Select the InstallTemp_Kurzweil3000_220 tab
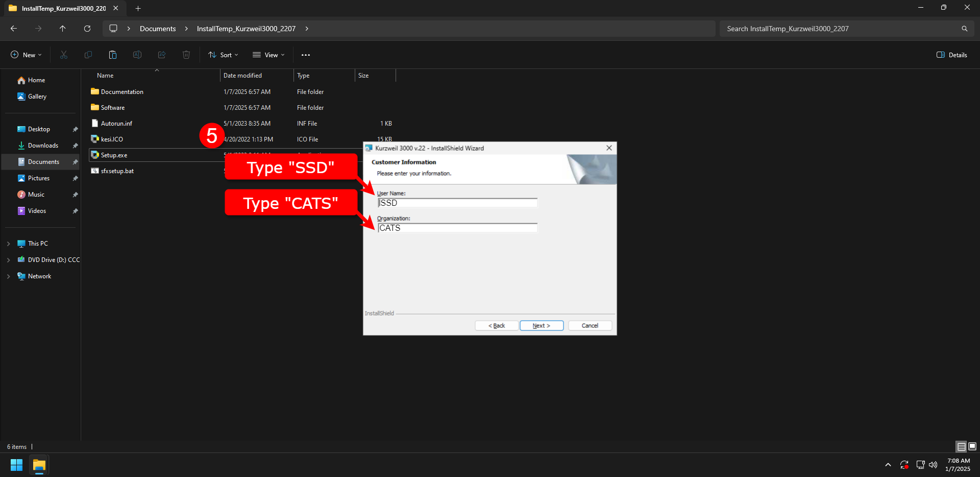 pyautogui.click(x=64, y=8)
